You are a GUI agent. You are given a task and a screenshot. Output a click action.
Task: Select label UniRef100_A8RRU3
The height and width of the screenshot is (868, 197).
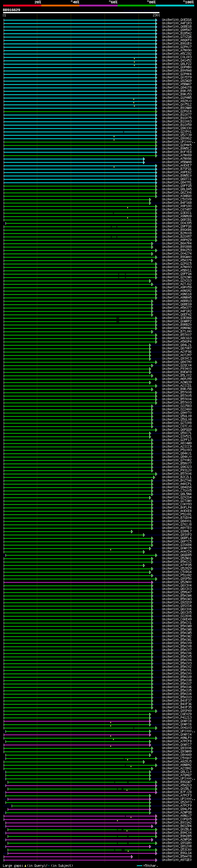176,301
